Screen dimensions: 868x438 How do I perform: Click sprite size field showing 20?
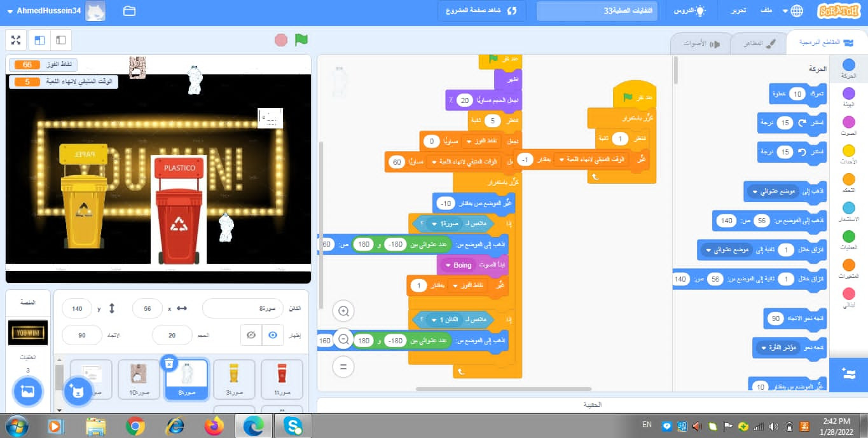[172, 335]
